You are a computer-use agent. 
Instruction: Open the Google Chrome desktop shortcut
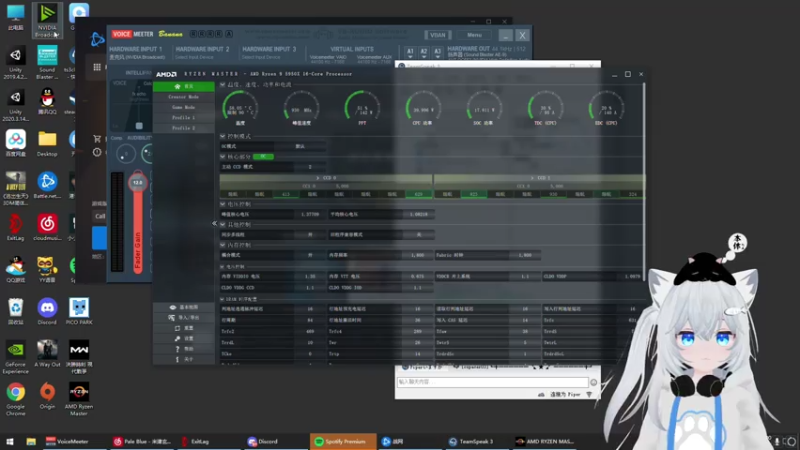click(x=15, y=399)
